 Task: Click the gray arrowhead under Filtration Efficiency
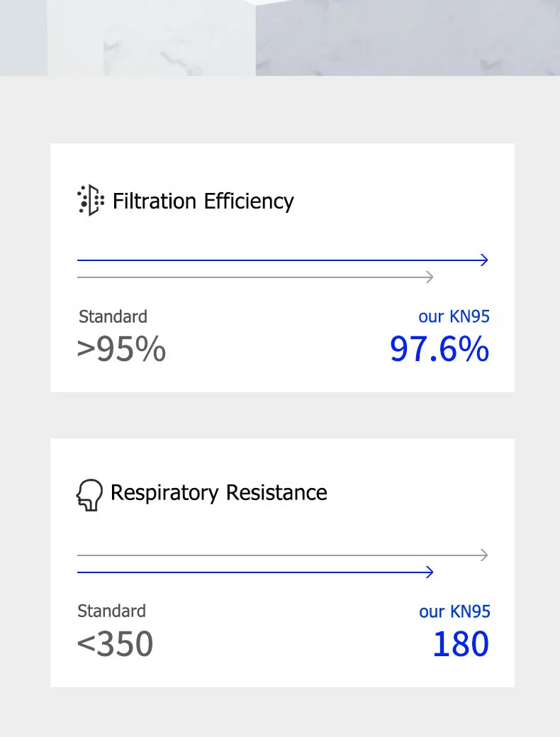point(429,277)
